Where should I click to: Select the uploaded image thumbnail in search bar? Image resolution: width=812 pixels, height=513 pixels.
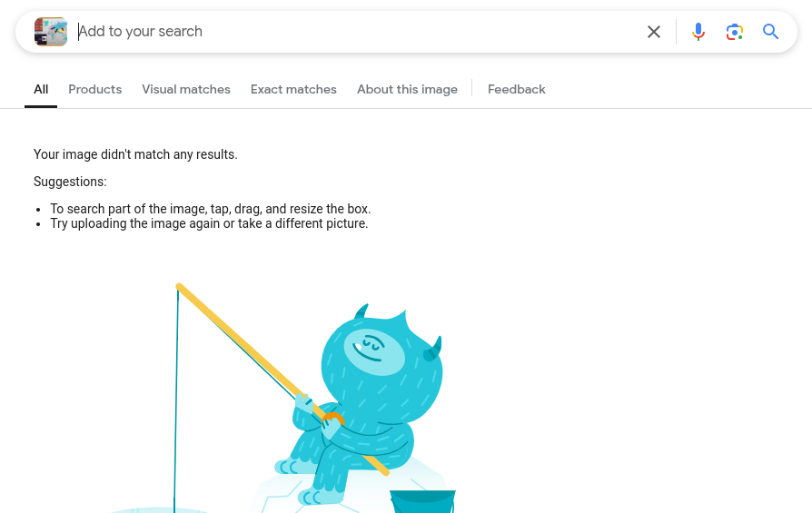[x=51, y=32]
